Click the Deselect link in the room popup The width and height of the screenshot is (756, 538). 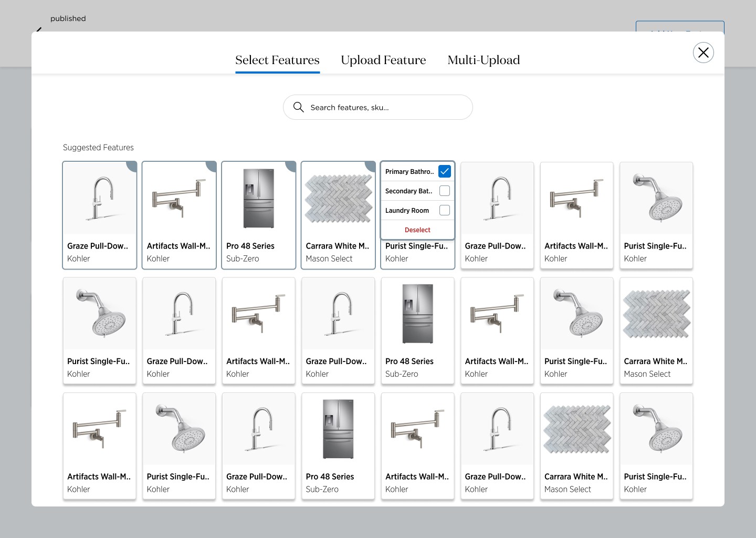pyautogui.click(x=417, y=230)
